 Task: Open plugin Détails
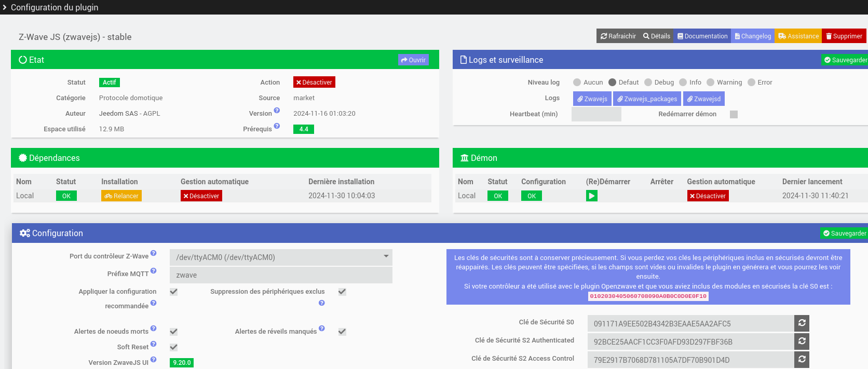pos(657,36)
